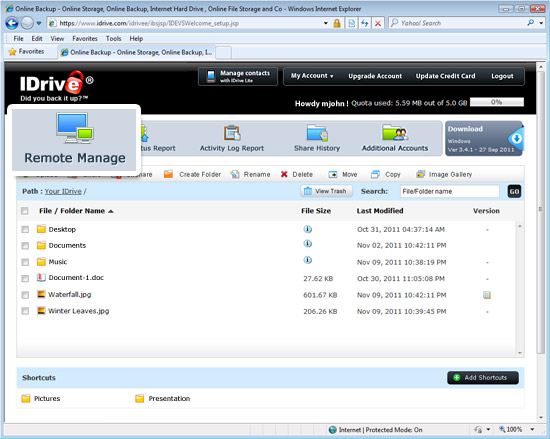
Task: Click the Rename icon
Action: (235, 174)
